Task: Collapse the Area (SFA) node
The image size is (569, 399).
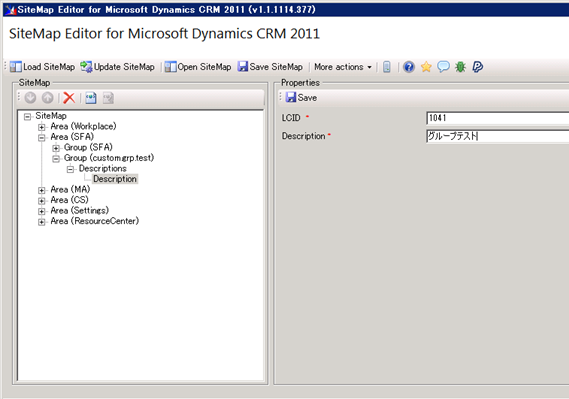Action: 42,138
